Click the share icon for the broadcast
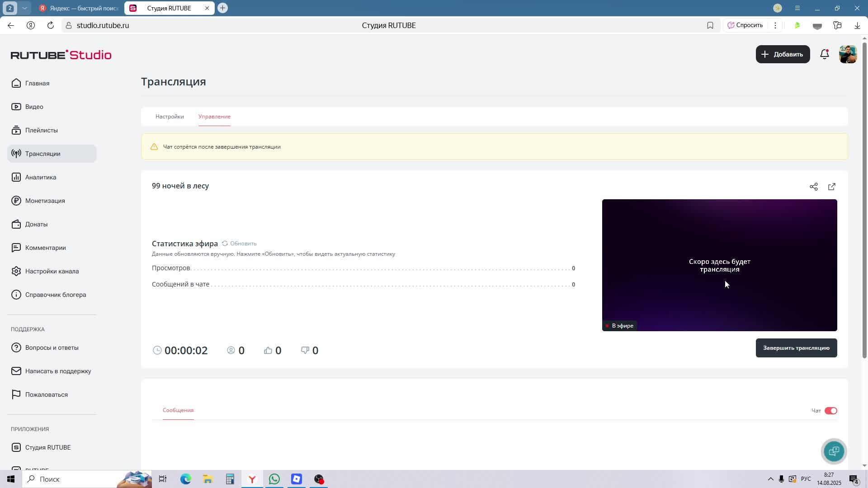Screen dimensions: 868x488 click(x=813, y=187)
